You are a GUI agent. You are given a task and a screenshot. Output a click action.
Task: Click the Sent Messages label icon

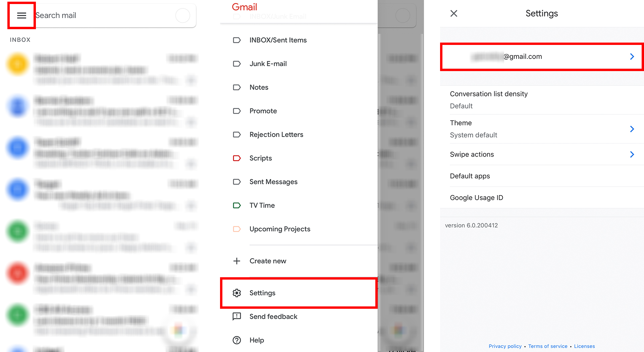click(x=237, y=182)
